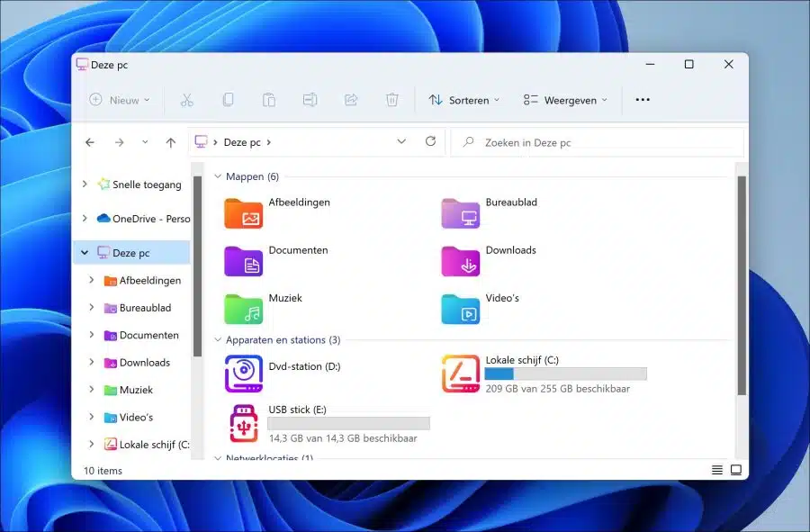The image size is (810, 532).
Task: Select Snelle toegang in navigation pane
Action: click(139, 185)
